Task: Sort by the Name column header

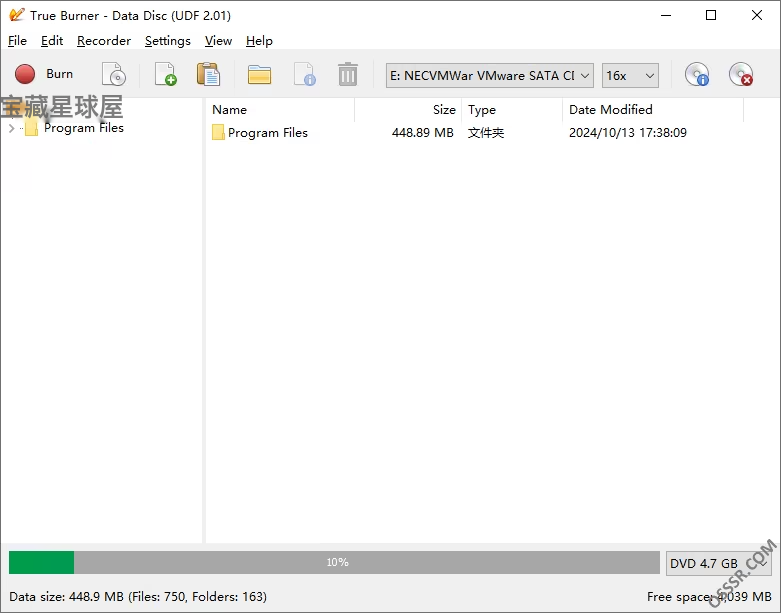Action: 280,110
